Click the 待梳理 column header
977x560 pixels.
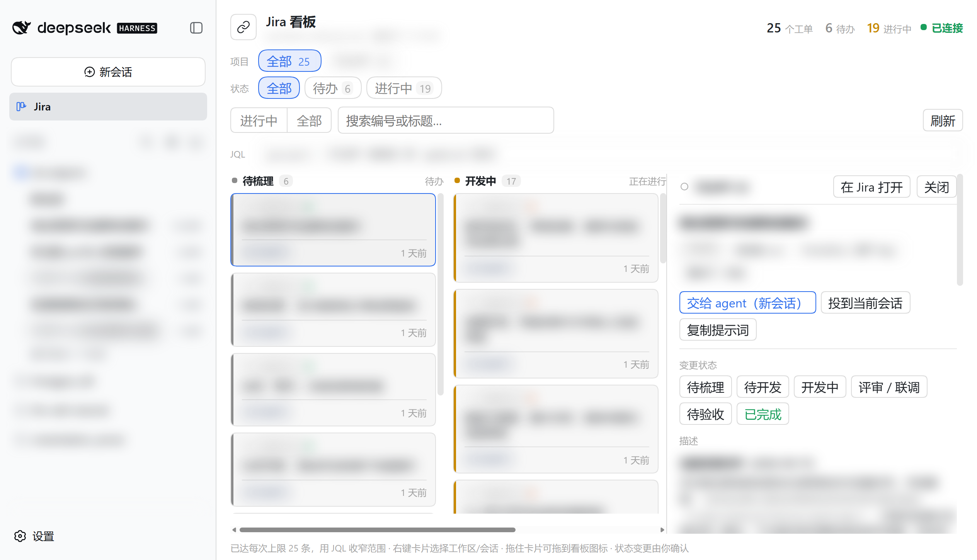337,181
